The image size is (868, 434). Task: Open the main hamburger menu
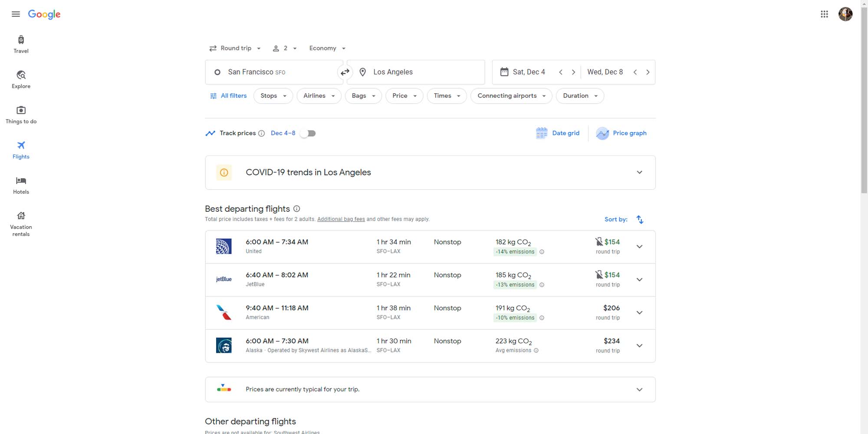(x=16, y=14)
